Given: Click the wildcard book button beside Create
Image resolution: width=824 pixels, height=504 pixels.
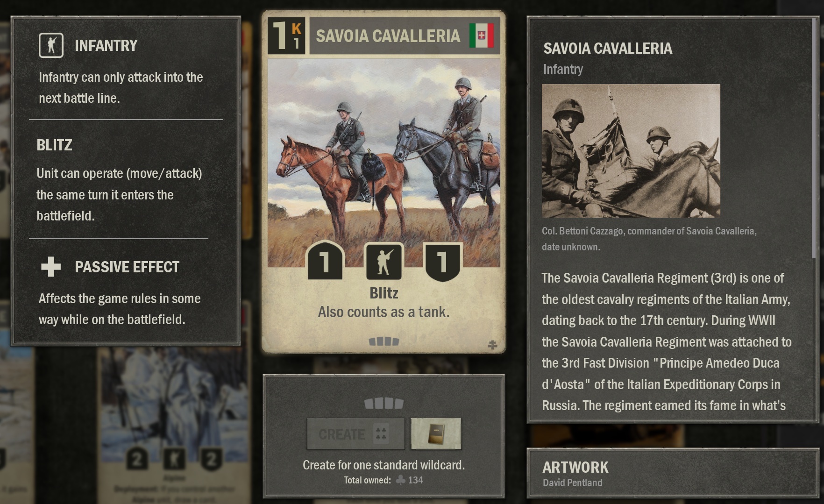Looking at the screenshot, I should click(x=436, y=434).
